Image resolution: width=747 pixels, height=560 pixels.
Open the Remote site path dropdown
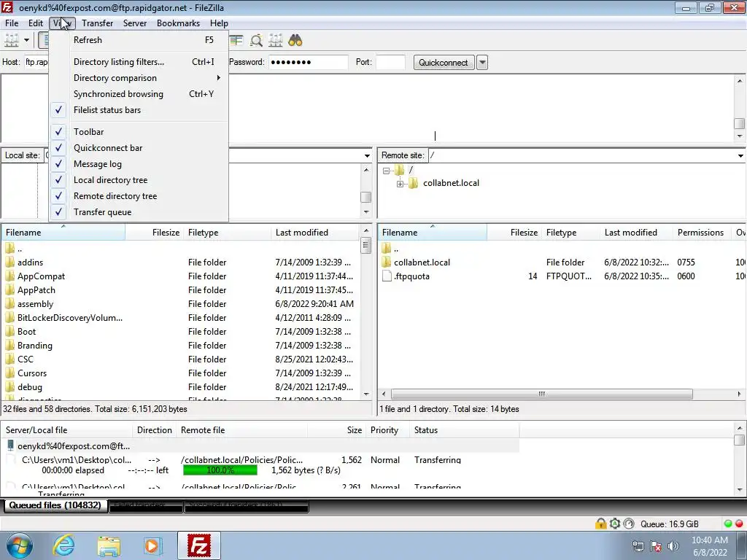coord(740,156)
